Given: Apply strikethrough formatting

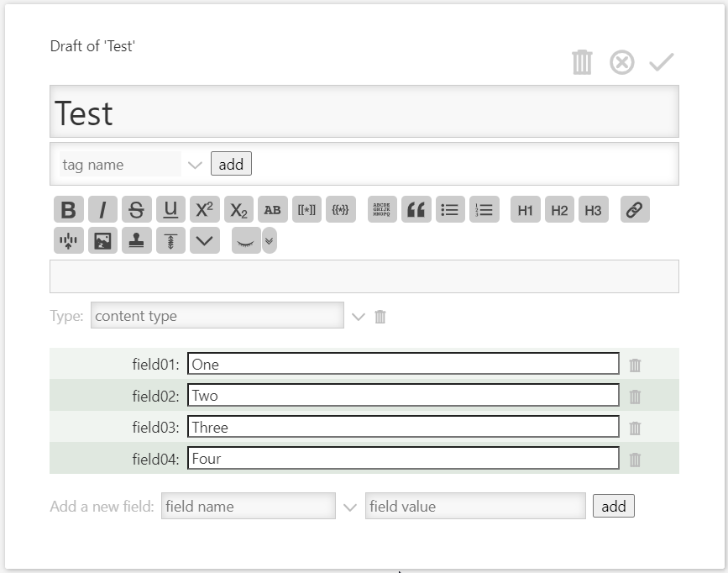Looking at the screenshot, I should tap(137, 209).
